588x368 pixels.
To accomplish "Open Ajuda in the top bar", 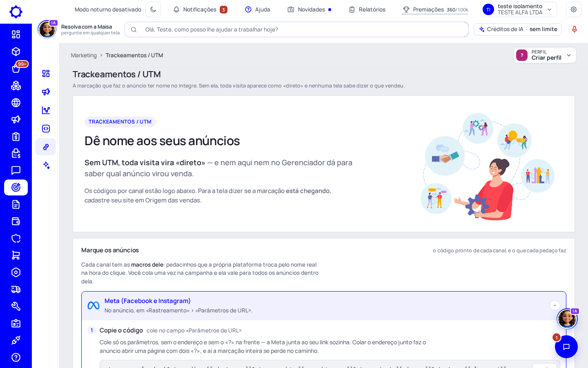I will (258, 9).
